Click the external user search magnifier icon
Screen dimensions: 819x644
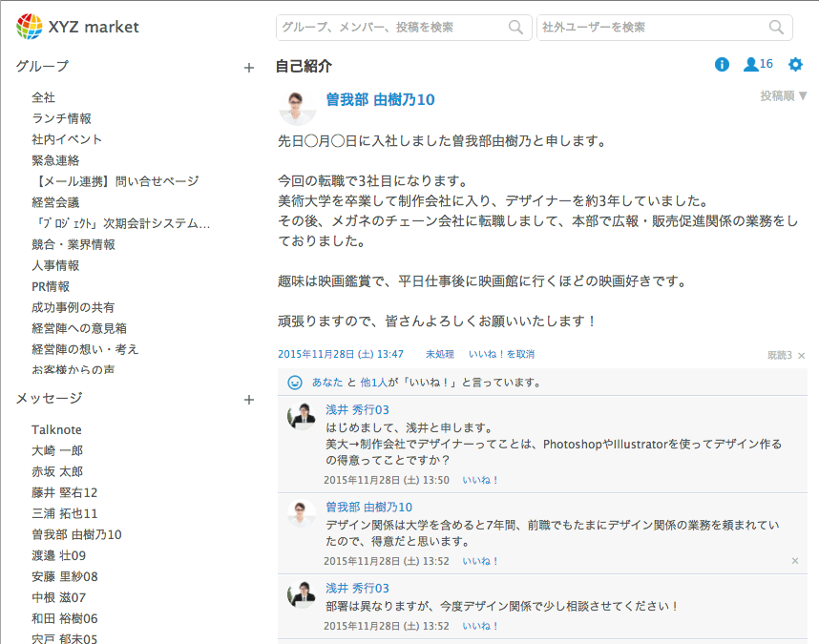(x=776, y=27)
